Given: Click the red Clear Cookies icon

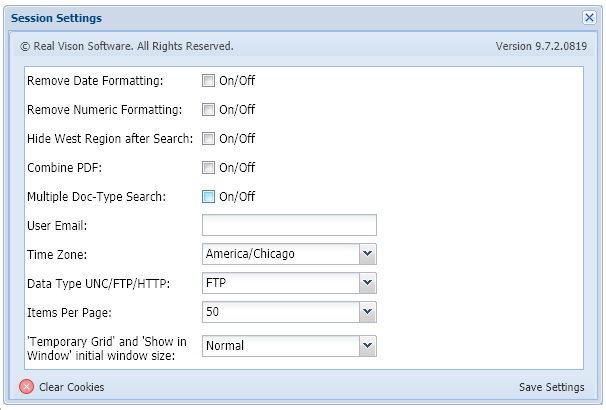Looking at the screenshot, I should click(26, 387).
